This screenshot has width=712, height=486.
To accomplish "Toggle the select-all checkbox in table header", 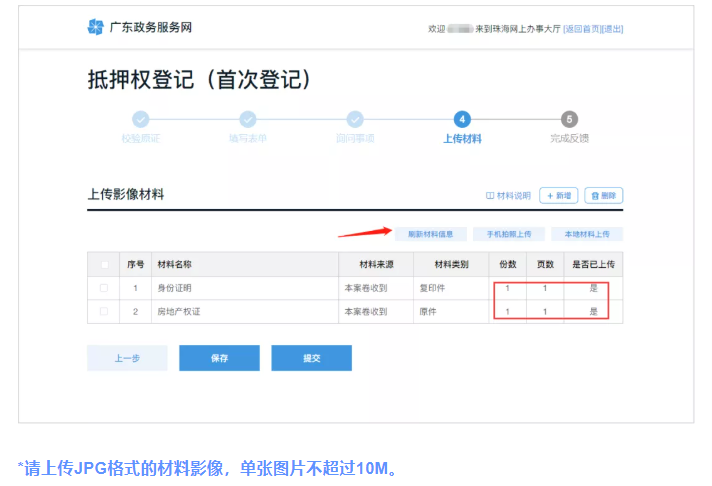I will 105,265.
